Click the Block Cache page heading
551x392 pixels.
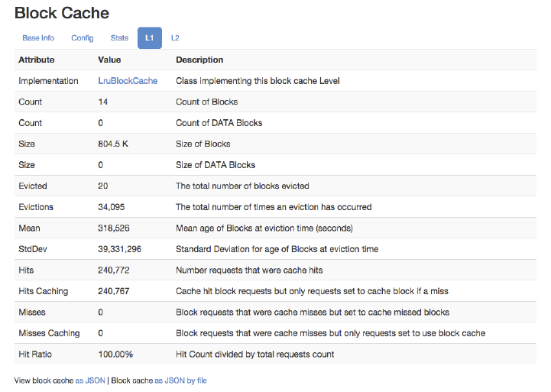[x=62, y=13]
